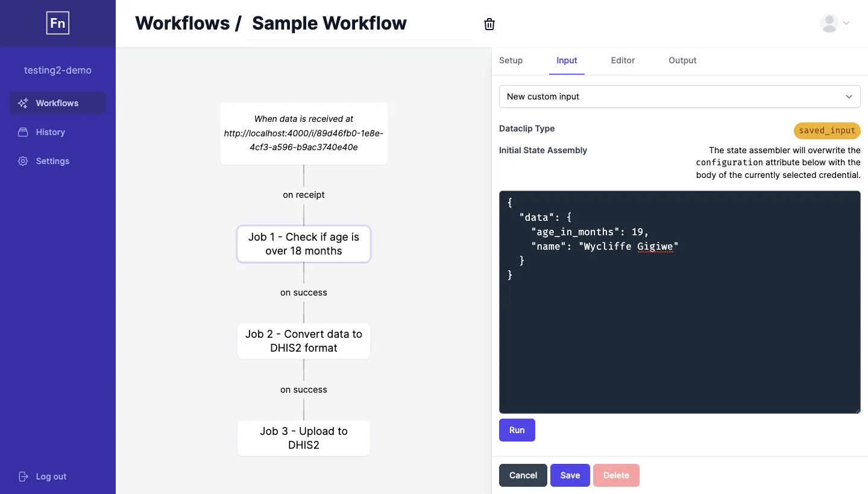Cancel editing the job
The image size is (868, 494).
(523, 475)
